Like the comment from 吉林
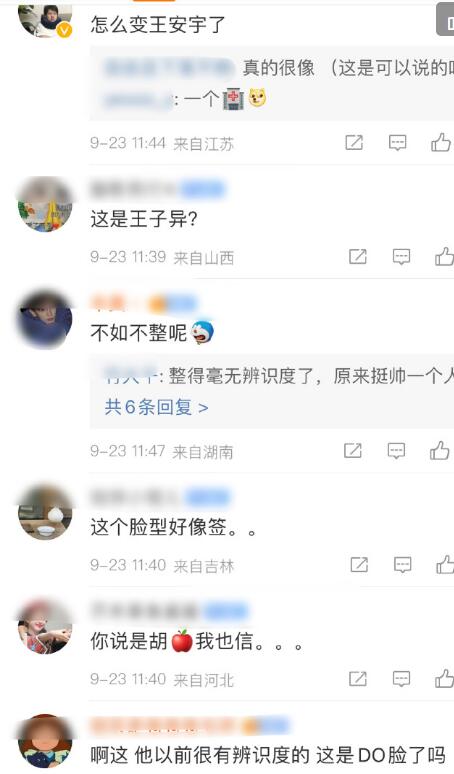454x774 pixels. pos(445,565)
